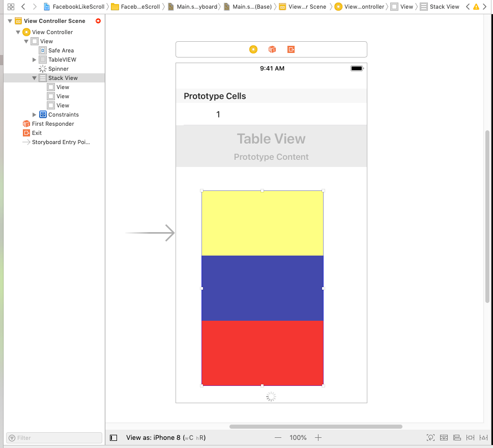Select the Prototype Cells header
Image resolution: width=493 pixels, height=448 pixels.
[x=271, y=96]
